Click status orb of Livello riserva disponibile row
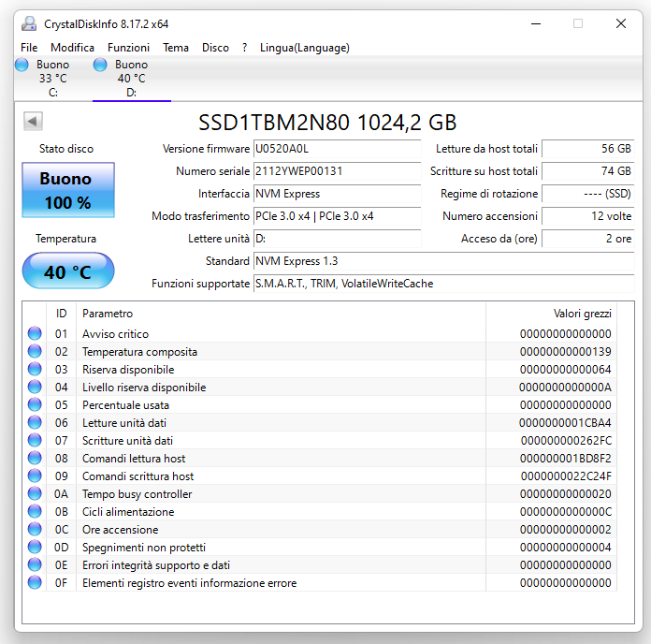 pyautogui.click(x=35, y=387)
